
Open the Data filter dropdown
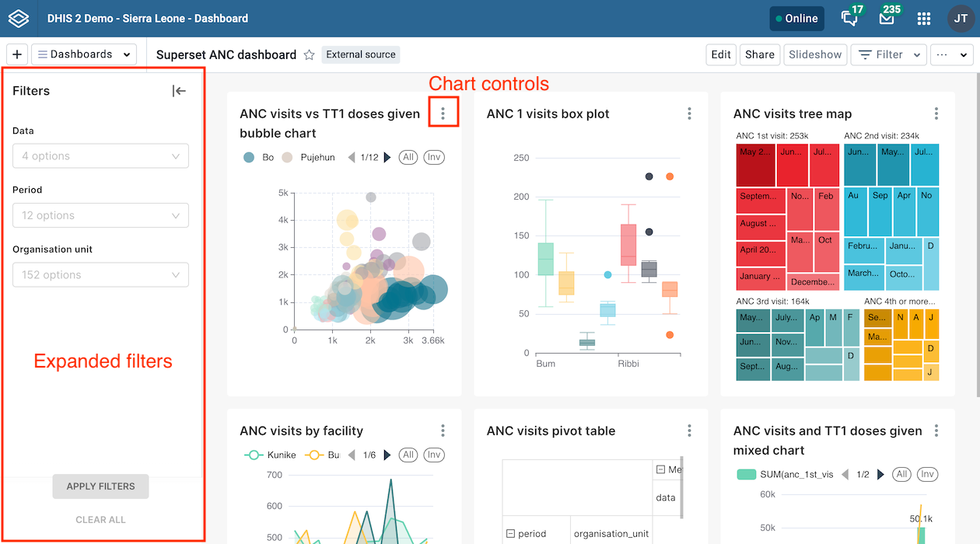[100, 155]
